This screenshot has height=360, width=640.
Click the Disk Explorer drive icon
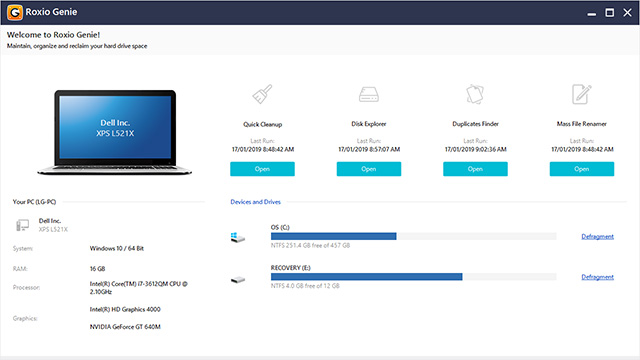point(369,94)
